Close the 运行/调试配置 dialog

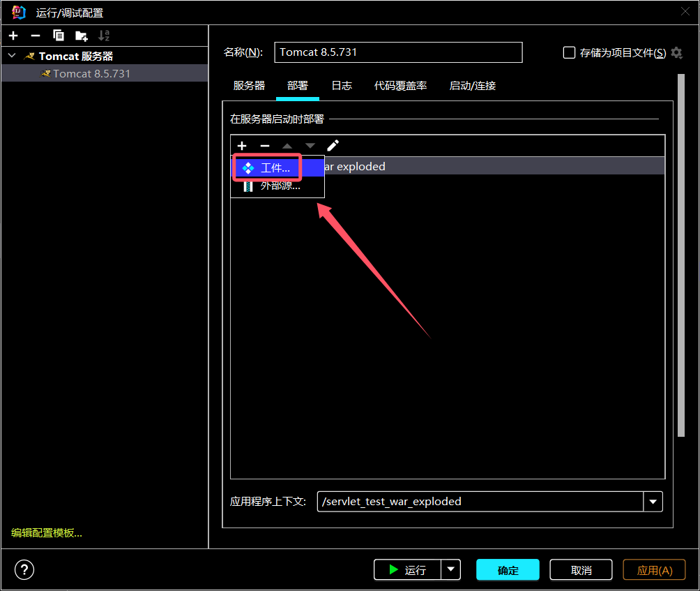point(685,12)
